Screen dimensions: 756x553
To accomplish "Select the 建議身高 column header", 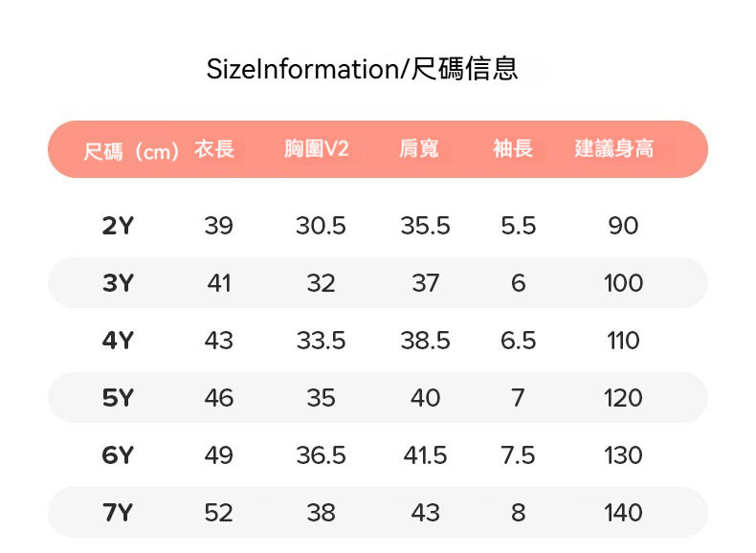I will (x=614, y=149).
